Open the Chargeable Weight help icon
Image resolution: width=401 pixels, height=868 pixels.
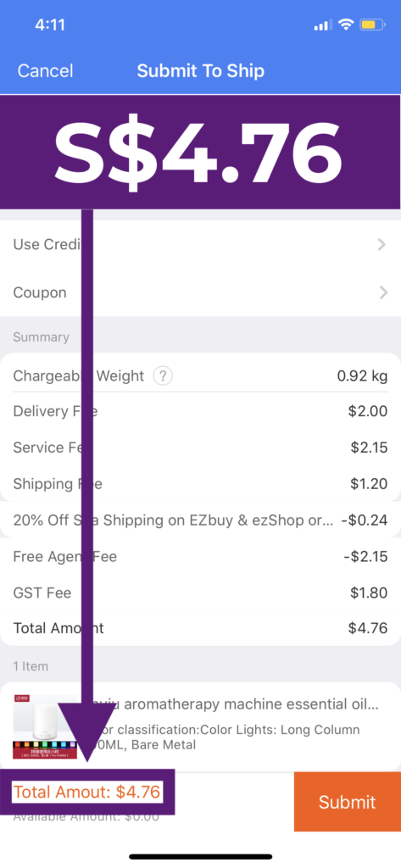point(162,376)
